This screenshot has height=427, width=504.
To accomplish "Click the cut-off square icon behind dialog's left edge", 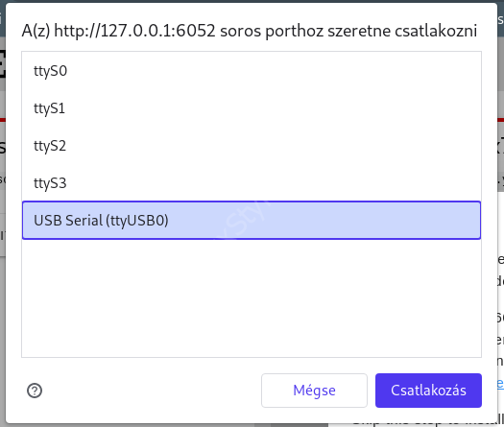I will coord(3,63).
